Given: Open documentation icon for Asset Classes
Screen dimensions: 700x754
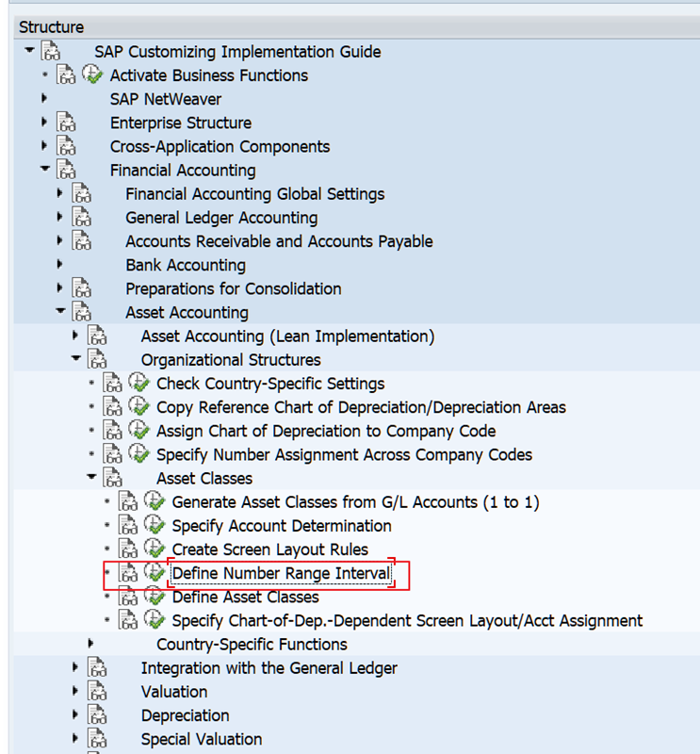Looking at the screenshot, I should (x=112, y=478).
